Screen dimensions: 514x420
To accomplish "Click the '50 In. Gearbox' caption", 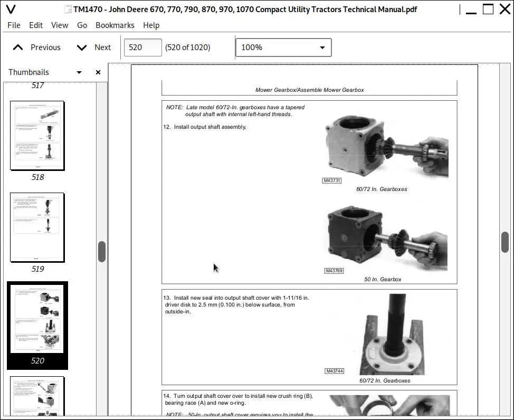I will tap(383, 279).
